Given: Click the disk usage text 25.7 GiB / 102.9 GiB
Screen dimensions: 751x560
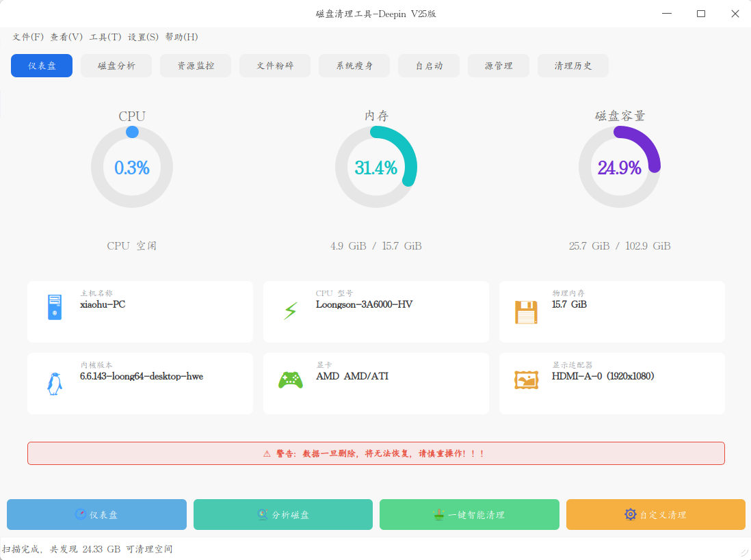Looking at the screenshot, I should click(620, 246).
